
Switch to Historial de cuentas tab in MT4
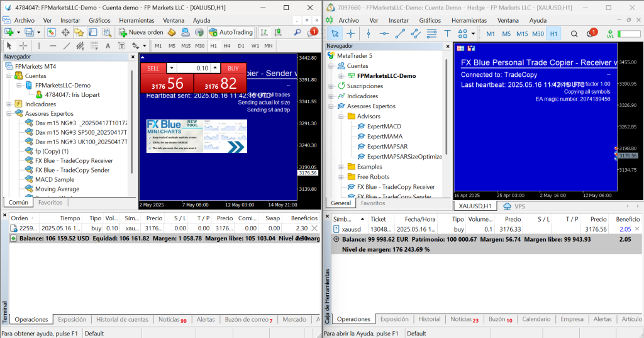pyautogui.click(x=122, y=320)
